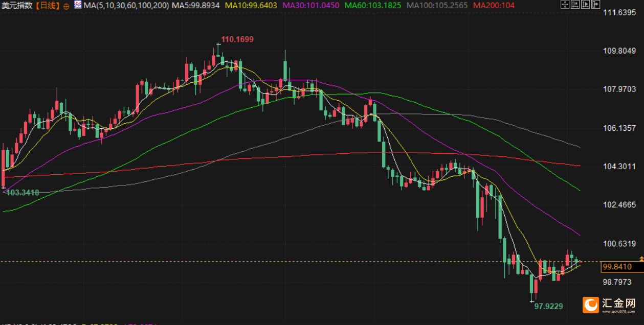Click the 106.1357 price axis label
This screenshot has height=325, width=644.
(x=619, y=128)
